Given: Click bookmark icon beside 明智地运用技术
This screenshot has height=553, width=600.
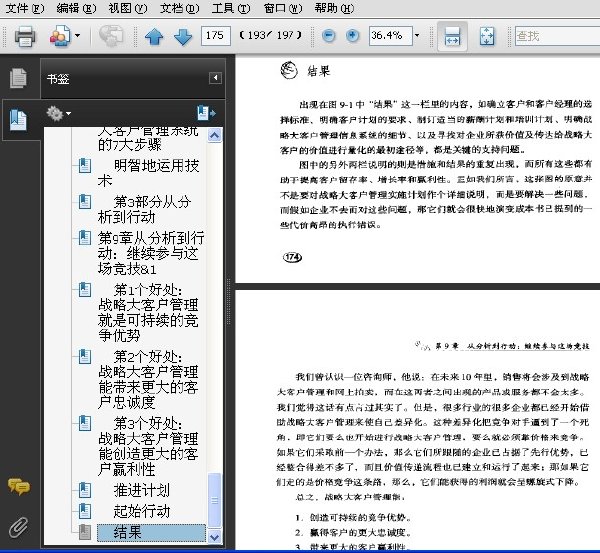Looking at the screenshot, I should pyautogui.click(x=85, y=165).
